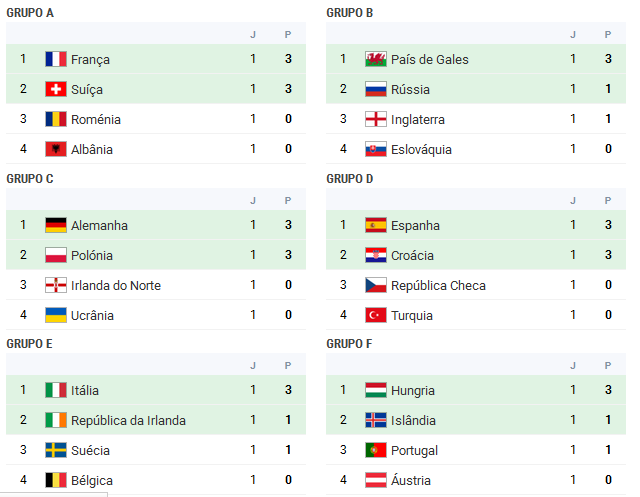The image size is (640, 497).
Task: Click the Switzerland flag icon
Action: pos(56,89)
